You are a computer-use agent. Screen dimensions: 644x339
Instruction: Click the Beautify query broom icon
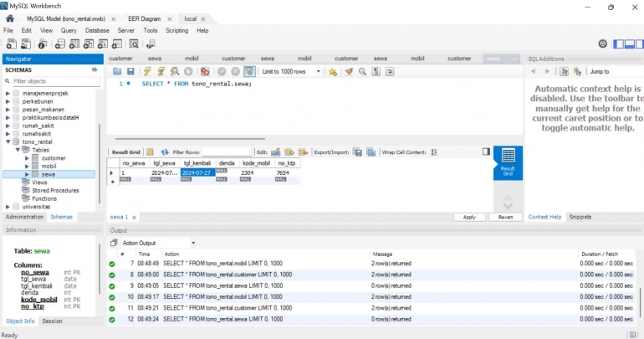pyautogui.click(x=348, y=72)
